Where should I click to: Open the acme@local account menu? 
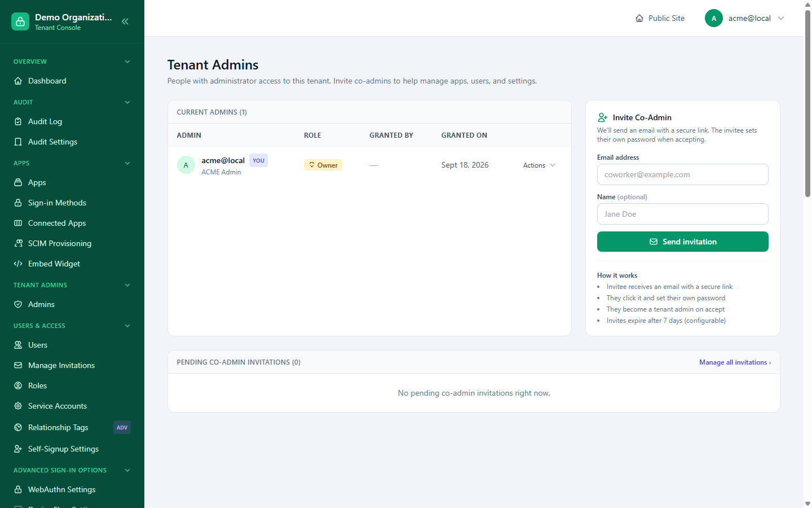tap(744, 18)
